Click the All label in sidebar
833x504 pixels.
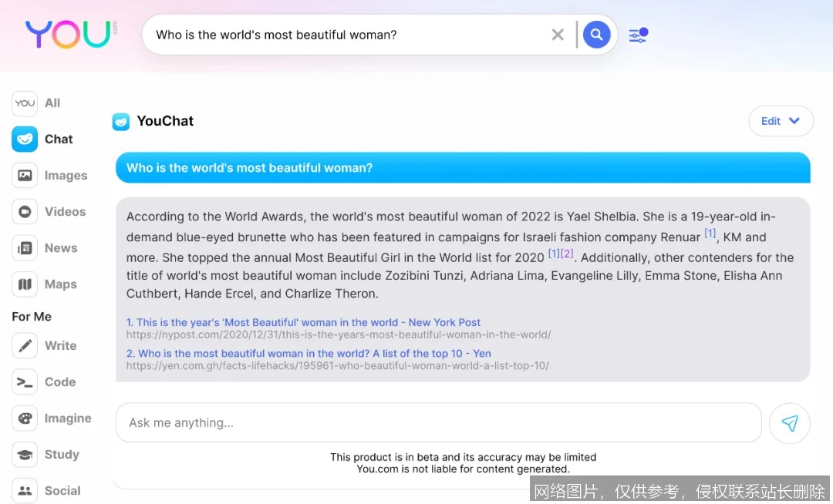pos(52,103)
